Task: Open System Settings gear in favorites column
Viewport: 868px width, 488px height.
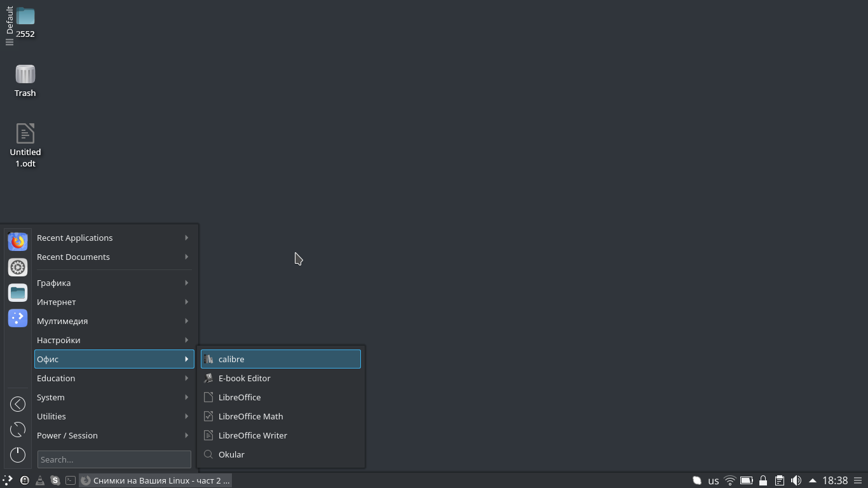Action: (18, 267)
